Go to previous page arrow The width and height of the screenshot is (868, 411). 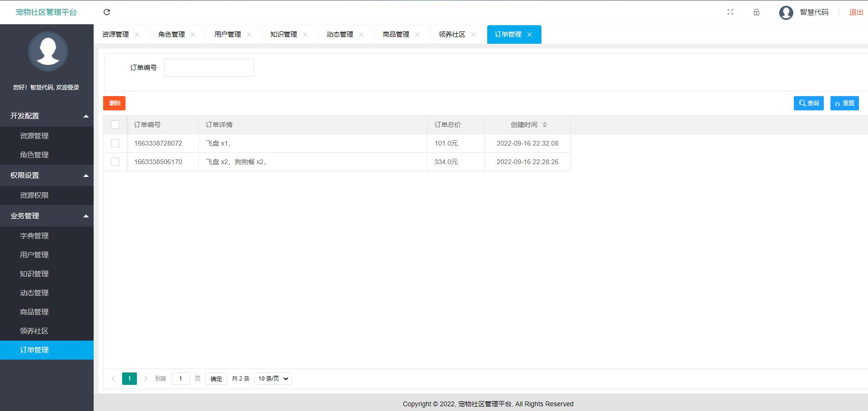coord(113,379)
